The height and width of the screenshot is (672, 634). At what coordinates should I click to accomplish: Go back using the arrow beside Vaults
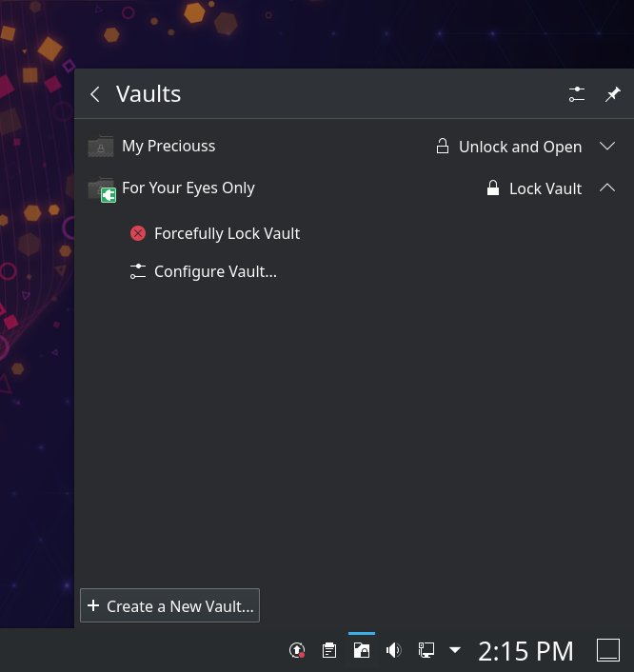(x=95, y=94)
